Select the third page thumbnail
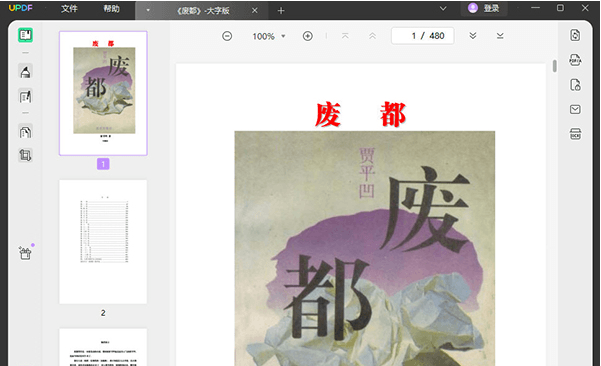This screenshot has height=366, width=601. (103, 347)
